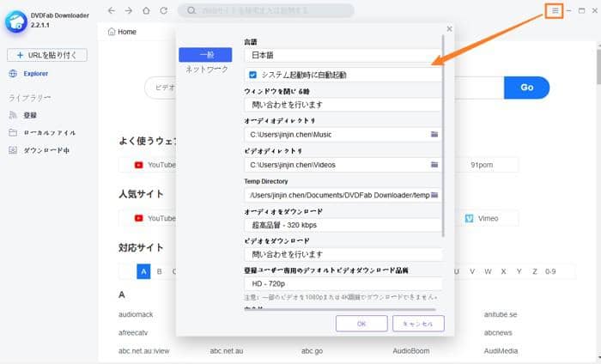Click the キャンセル button
The width and height of the screenshot is (601, 364).
pos(418,324)
